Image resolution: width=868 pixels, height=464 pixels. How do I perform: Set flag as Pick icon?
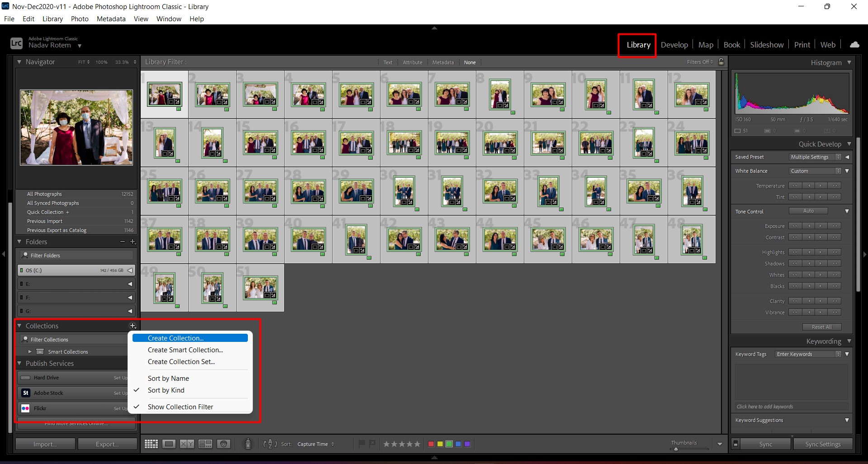362,444
